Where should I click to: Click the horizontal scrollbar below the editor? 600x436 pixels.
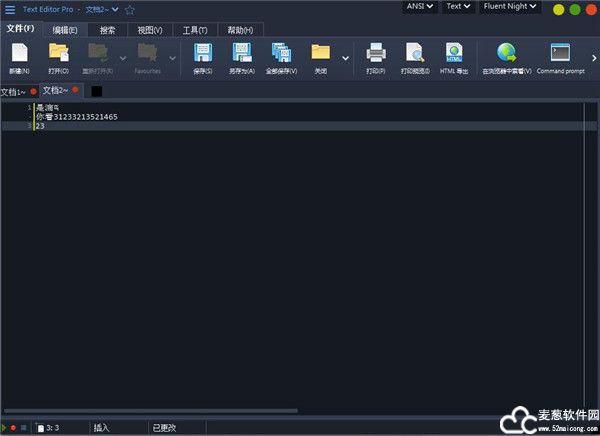click(150, 411)
